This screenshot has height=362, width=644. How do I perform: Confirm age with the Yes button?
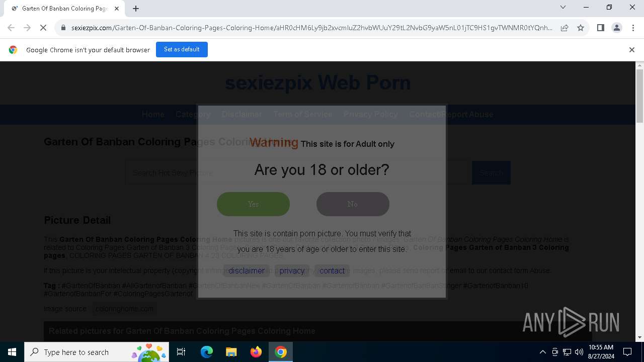pos(253,204)
